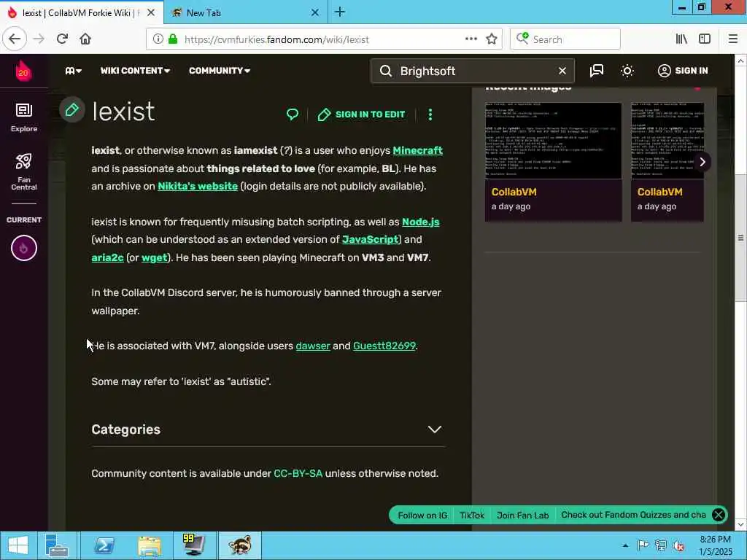Expand the wiki pages icon dropdown
The width and height of the screenshot is (747, 560).
click(x=74, y=71)
